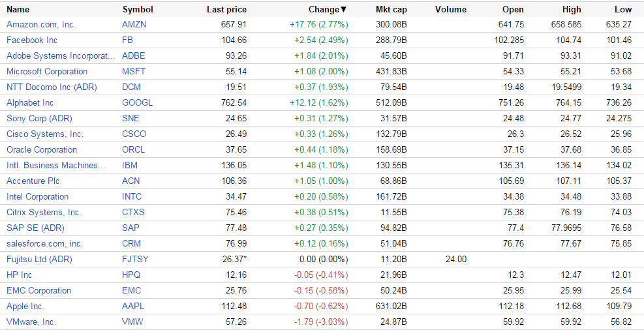The width and height of the screenshot is (644, 330).
Task: Open the salesforce.com, inc. link
Action: 44,243
